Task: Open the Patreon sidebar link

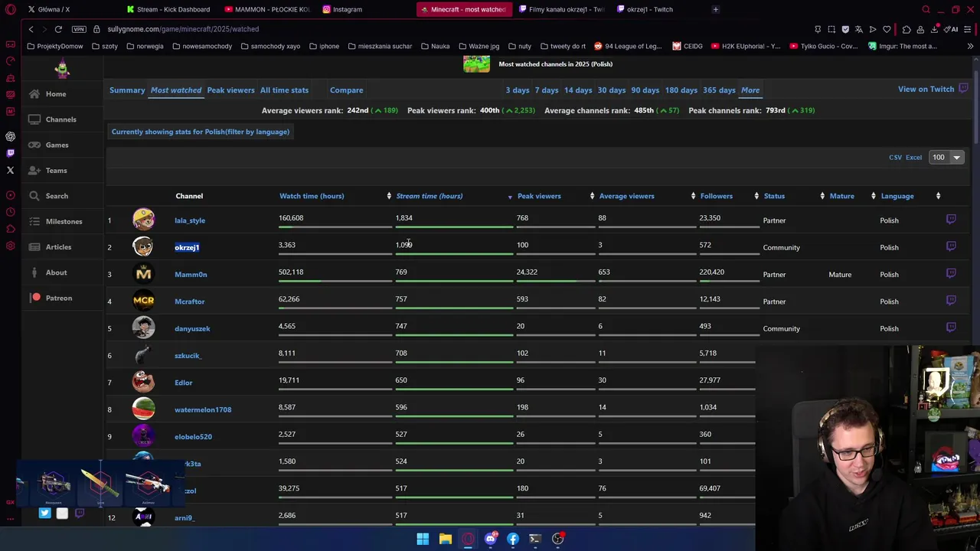Action: coord(58,298)
